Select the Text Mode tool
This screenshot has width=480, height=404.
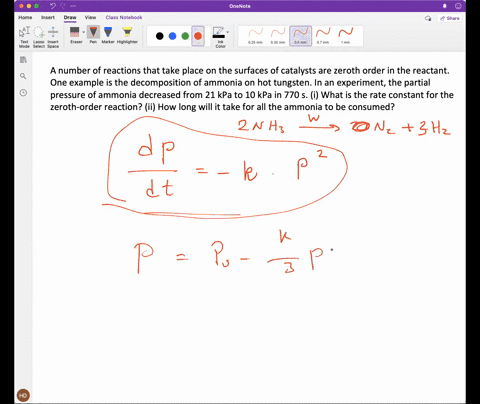click(24, 37)
